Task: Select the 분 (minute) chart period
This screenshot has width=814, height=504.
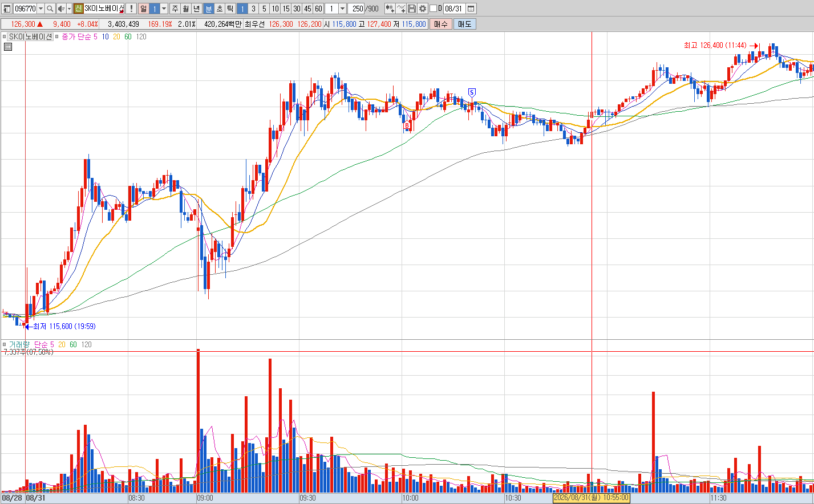Action: [x=208, y=9]
